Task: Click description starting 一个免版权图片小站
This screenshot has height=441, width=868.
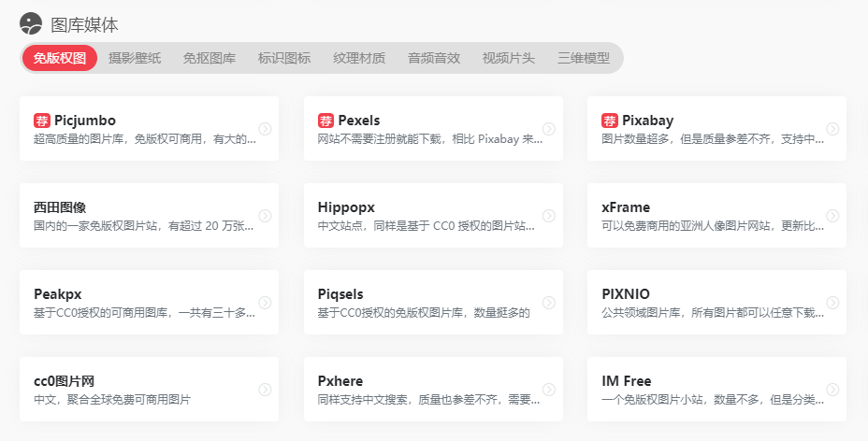Action: (x=713, y=400)
